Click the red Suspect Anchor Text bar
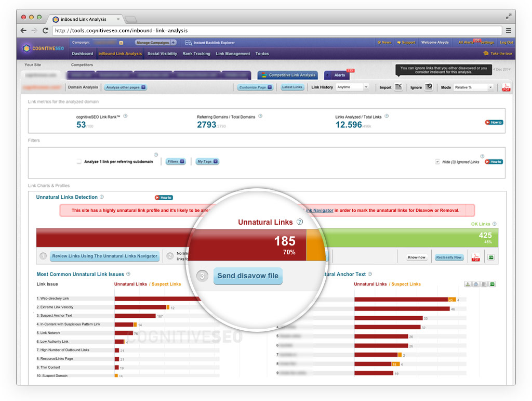This screenshot has width=532, height=401. click(135, 316)
